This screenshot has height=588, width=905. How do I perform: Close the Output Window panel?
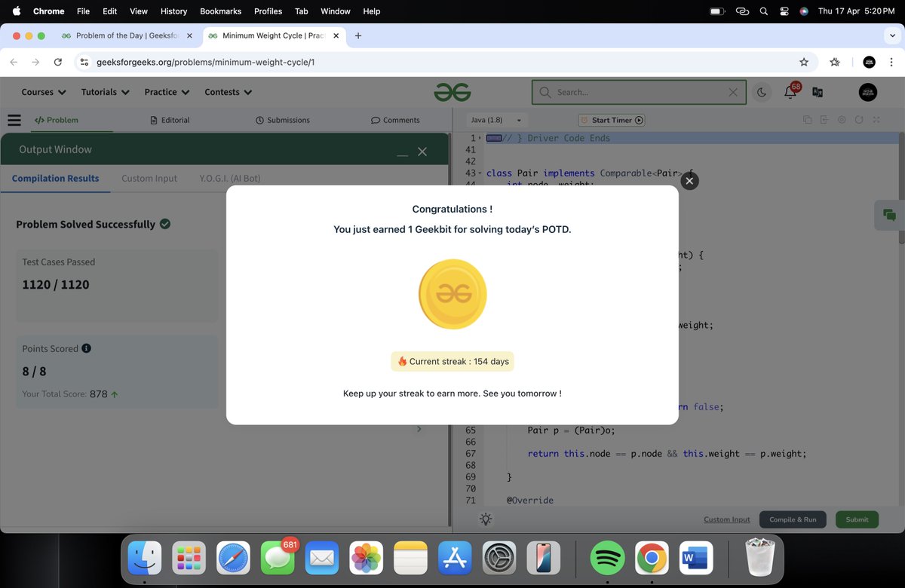[x=422, y=152]
